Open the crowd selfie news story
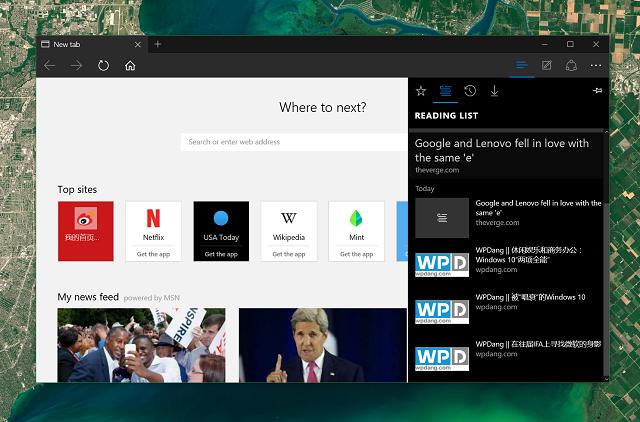The image size is (640, 422). point(141,345)
